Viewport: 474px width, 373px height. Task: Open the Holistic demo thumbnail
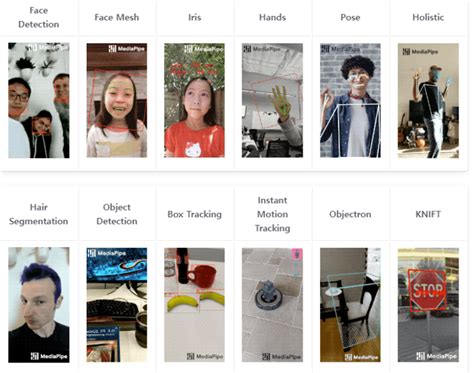pyautogui.click(x=428, y=100)
